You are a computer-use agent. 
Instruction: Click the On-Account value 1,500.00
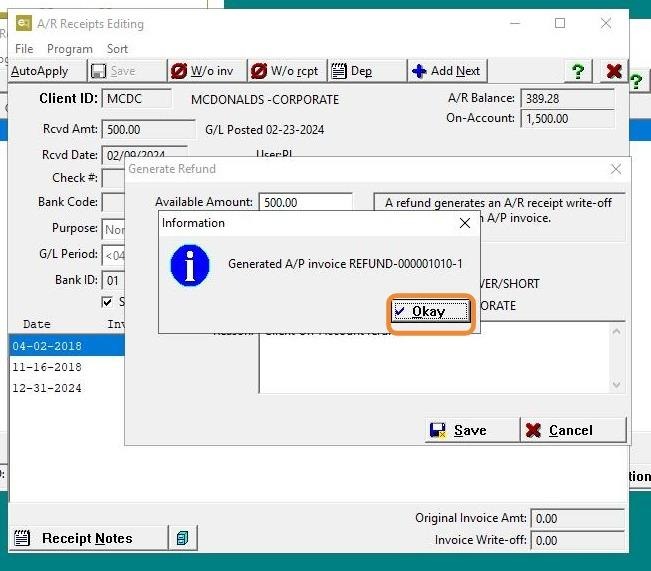point(567,119)
